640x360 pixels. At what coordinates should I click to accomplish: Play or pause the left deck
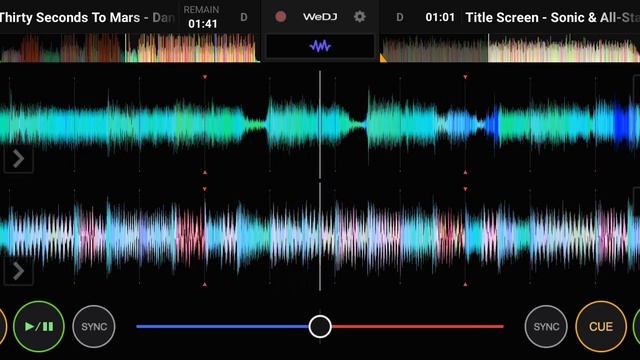pyautogui.click(x=39, y=327)
